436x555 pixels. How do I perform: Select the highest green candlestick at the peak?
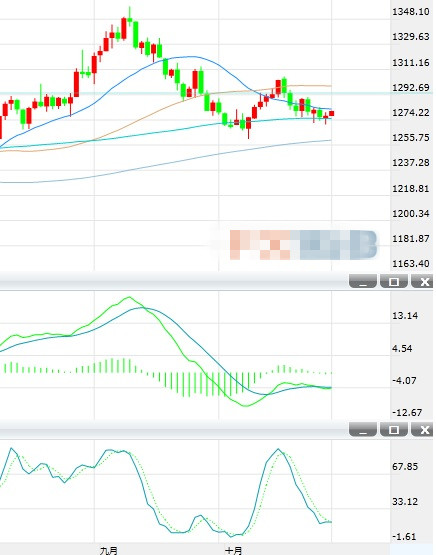click(x=130, y=17)
